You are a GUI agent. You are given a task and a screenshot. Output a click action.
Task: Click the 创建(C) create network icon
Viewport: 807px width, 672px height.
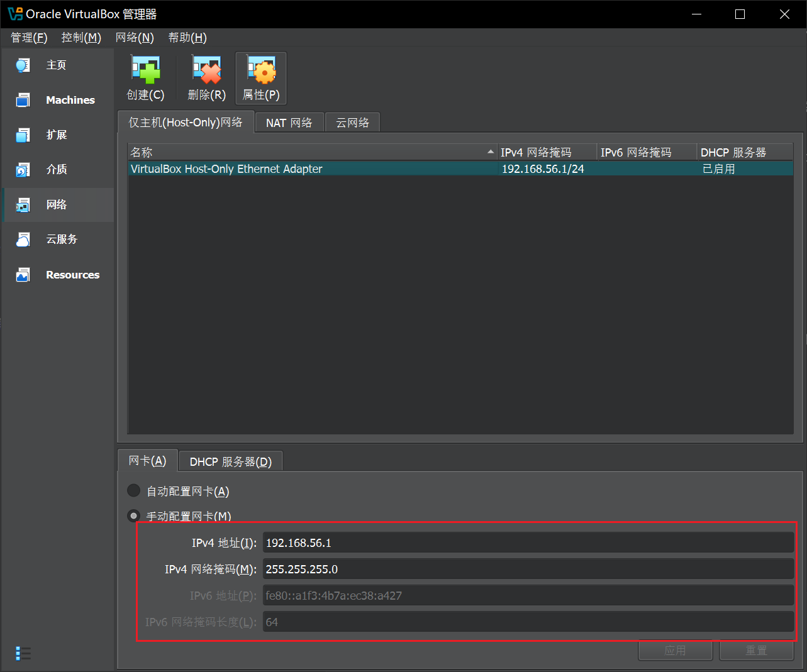(x=145, y=79)
